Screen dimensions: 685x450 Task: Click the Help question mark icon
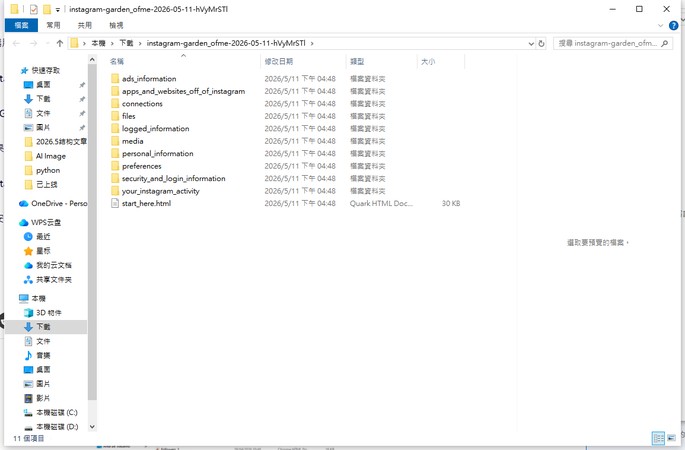pos(674,25)
